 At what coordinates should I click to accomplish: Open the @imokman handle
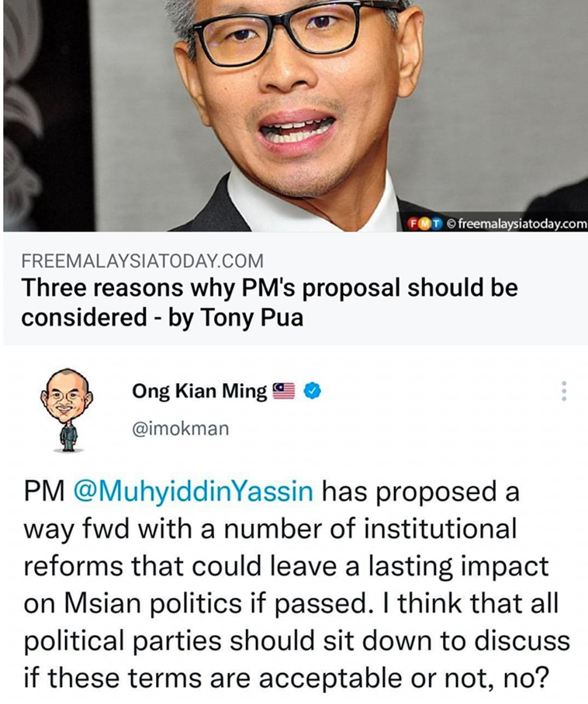point(181,429)
